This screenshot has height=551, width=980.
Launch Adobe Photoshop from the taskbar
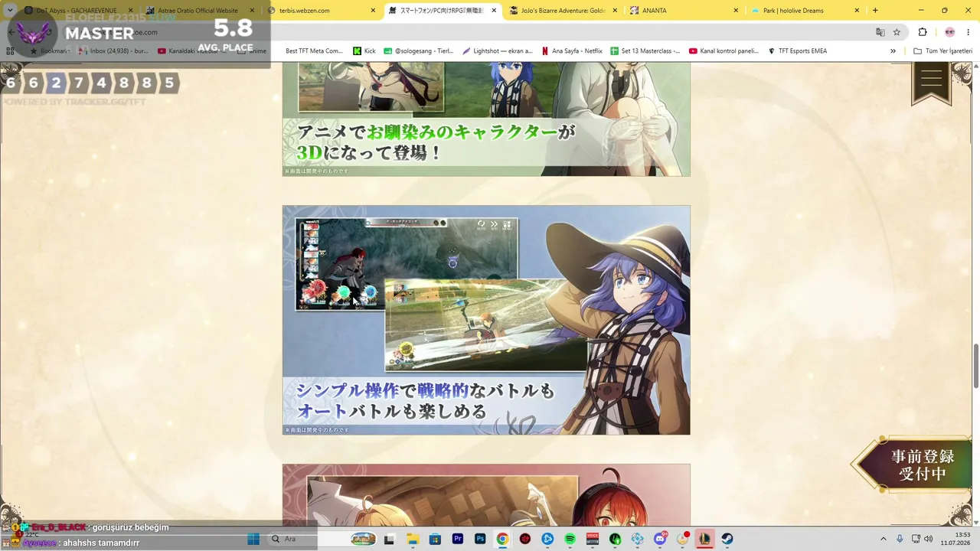[x=480, y=539]
